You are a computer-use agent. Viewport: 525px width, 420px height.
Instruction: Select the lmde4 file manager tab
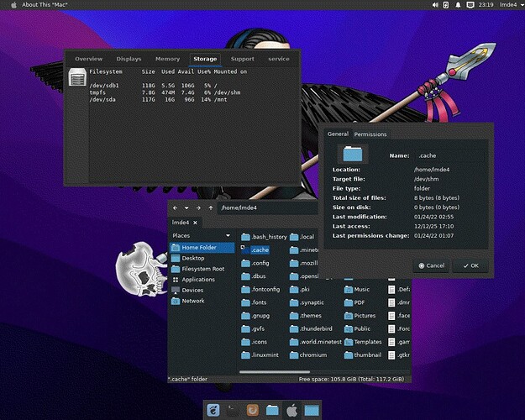pos(185,223)
